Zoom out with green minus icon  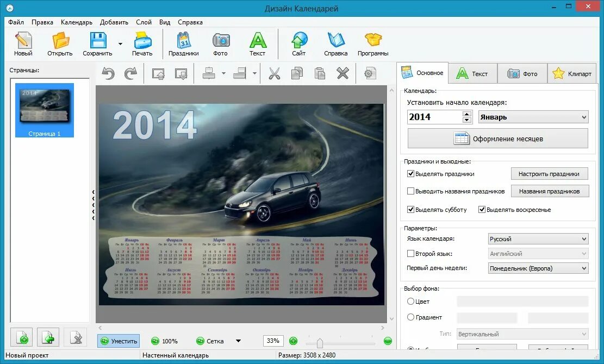388,341
